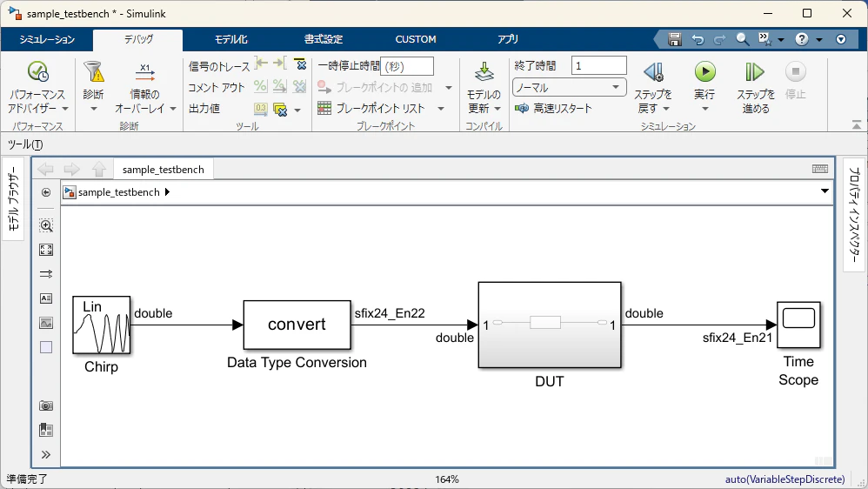Switch to the アプリ tab
868x489 pixels.
click(508, 39)
